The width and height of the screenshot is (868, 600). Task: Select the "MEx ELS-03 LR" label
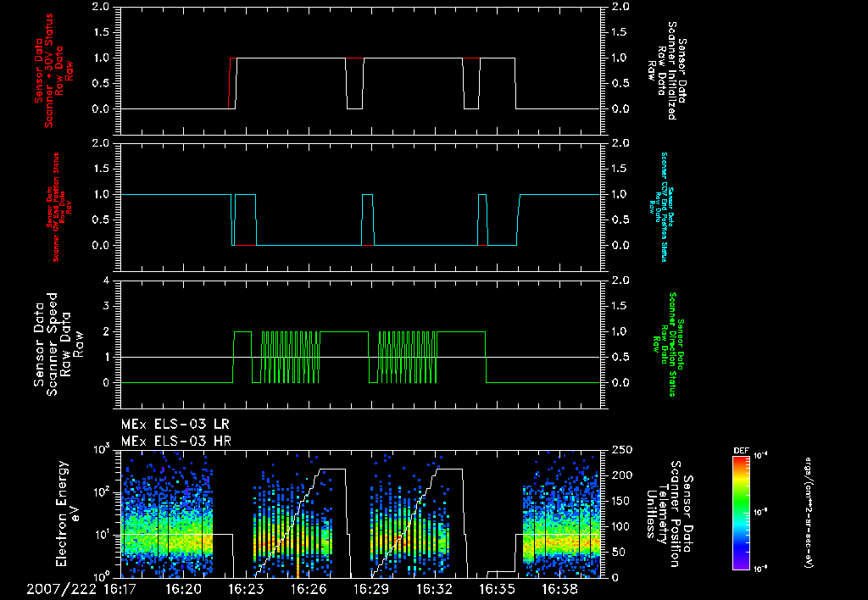click(175, 425)
